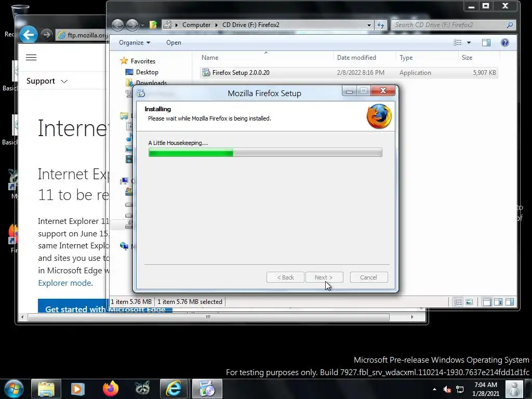Screen dimensions: 532x399
Task: Click the user icon in the taskbar corner
Action: (514, 389)
